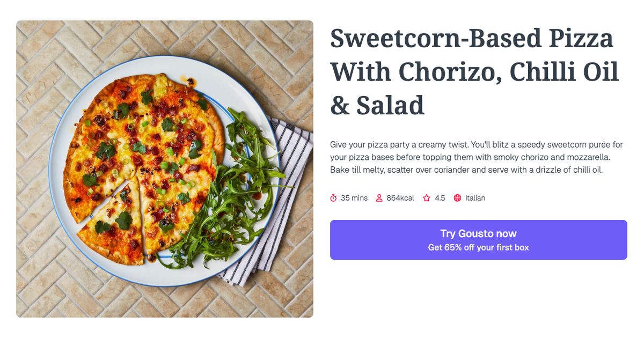This screenshot has height=338, width=644.
Task: Click the recipe description paragraph
Action: (x=477, y=157)
